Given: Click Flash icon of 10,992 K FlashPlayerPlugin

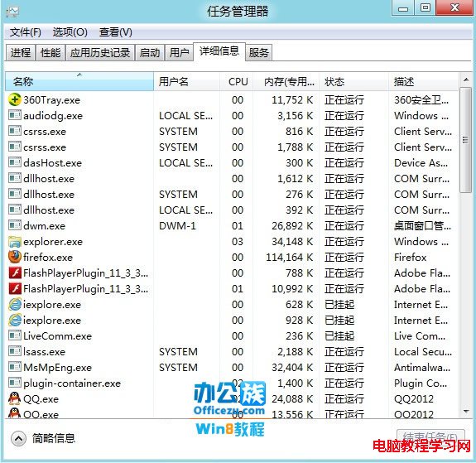Looking at the screenshot, I should coord(15,288).
